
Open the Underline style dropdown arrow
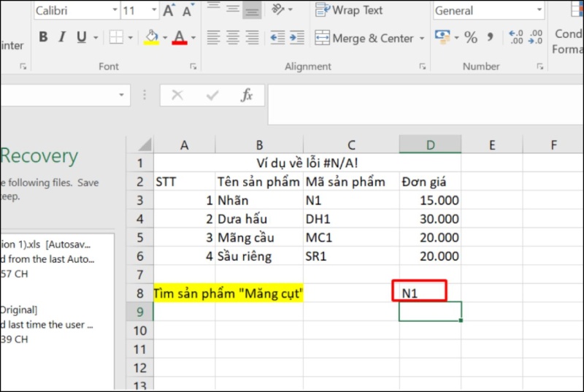pyautogui.click(x=96, y=38)
